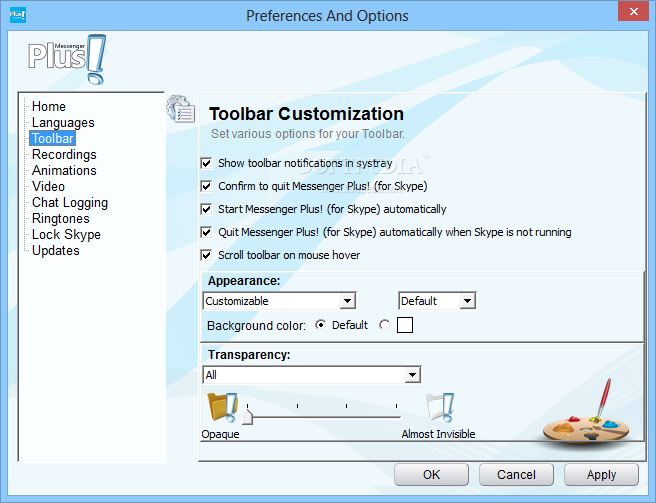656x503 pixels.
Task: Click the Apply button
Action: pyautogui.click(x=601, y=475)
